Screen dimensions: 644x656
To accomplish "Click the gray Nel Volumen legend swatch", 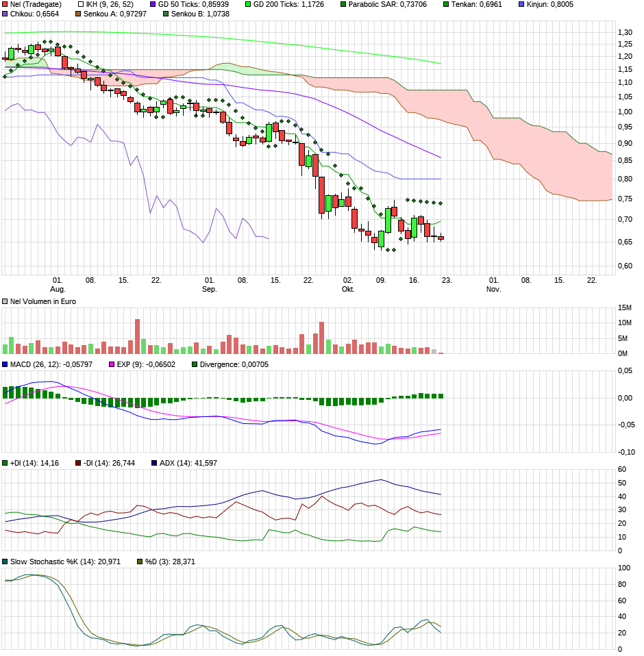I will point(5,302).
